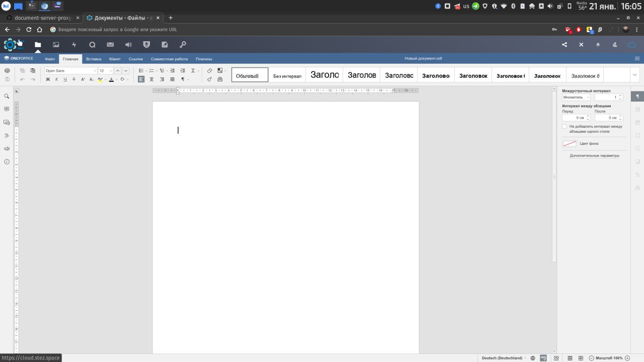Center-align the paragraph text
Image resolution: width=644 pixels, height=362 pixels.
(x=151, y=79)
